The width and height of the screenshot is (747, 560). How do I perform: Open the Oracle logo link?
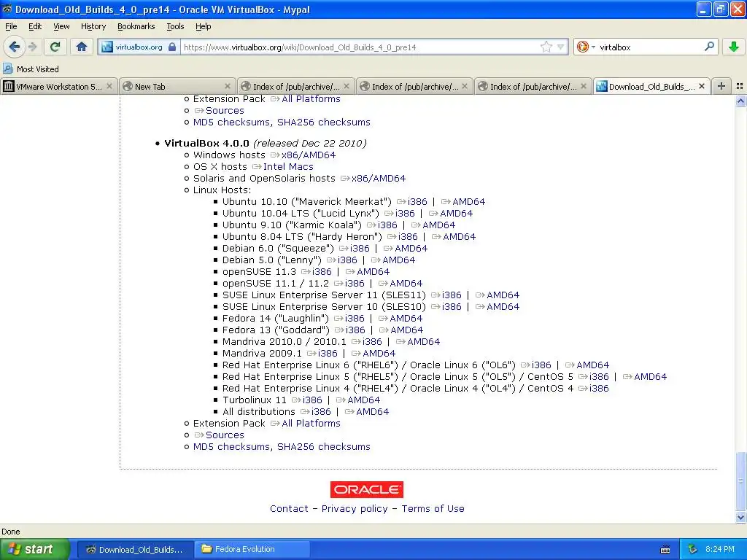point(367,489)
